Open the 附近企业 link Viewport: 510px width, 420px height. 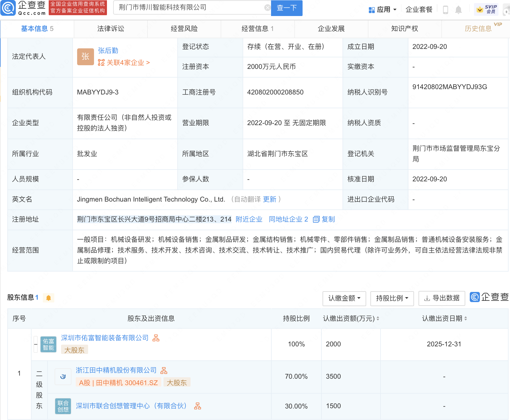pos(249,219)
